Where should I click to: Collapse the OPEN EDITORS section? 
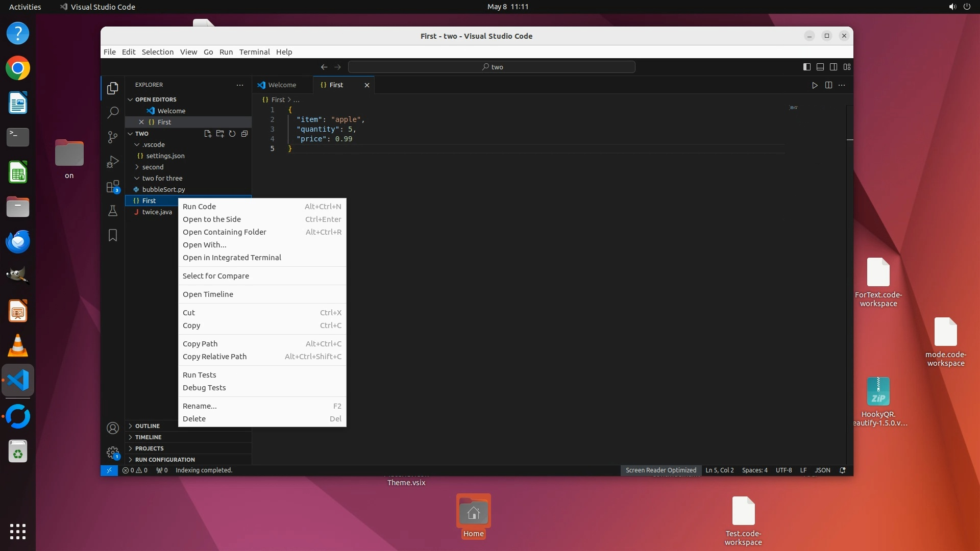[155, 99]
